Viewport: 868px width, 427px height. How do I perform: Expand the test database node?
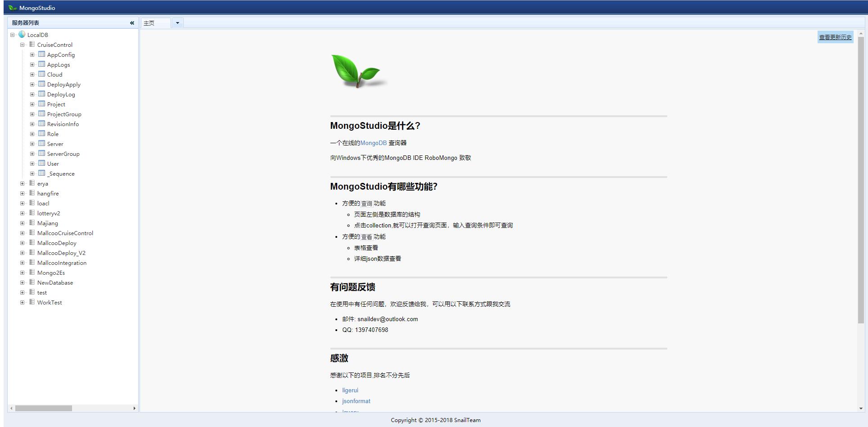22,292
